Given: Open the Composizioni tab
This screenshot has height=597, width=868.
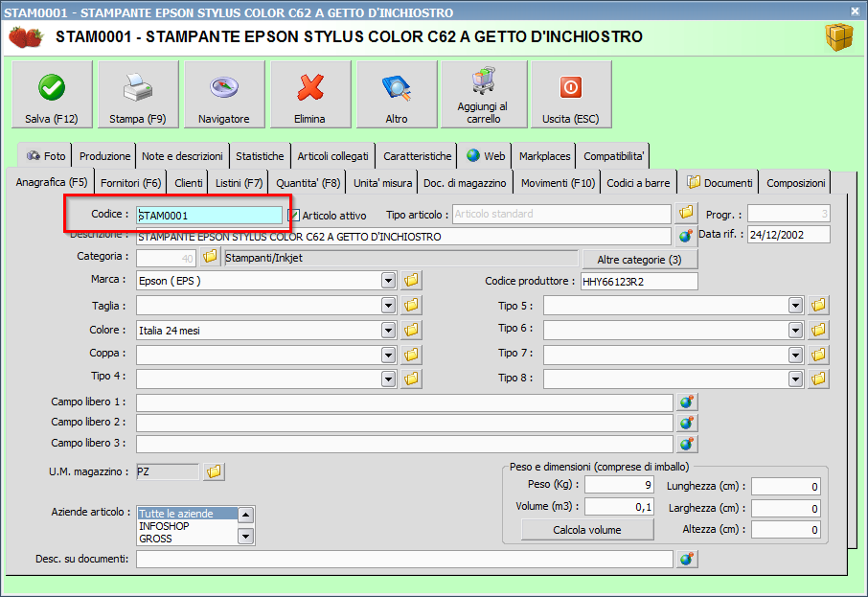Looking at the screenshot, I should pyautogui.click(x=795, y=183).
